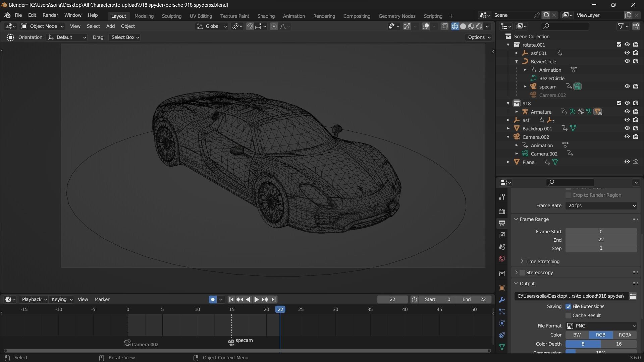Hide the Plane object in viewport
The width and height of the screenshot is (644, 362).
(627, 162)
